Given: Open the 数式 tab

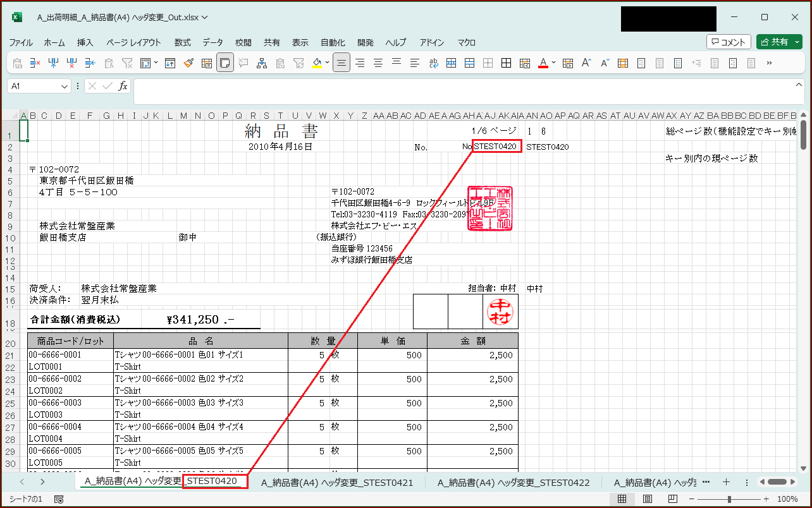Looking at the screenshot, I should point(183,42).
